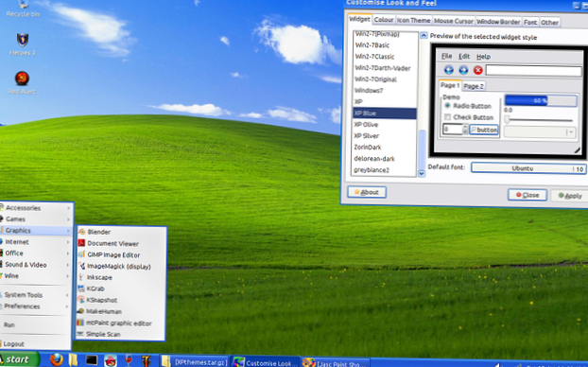The width and height of the screenshot is (588, 367).
Task: Switch to XPthemes.tar.gz taskbar window
Action: point(194,361)
